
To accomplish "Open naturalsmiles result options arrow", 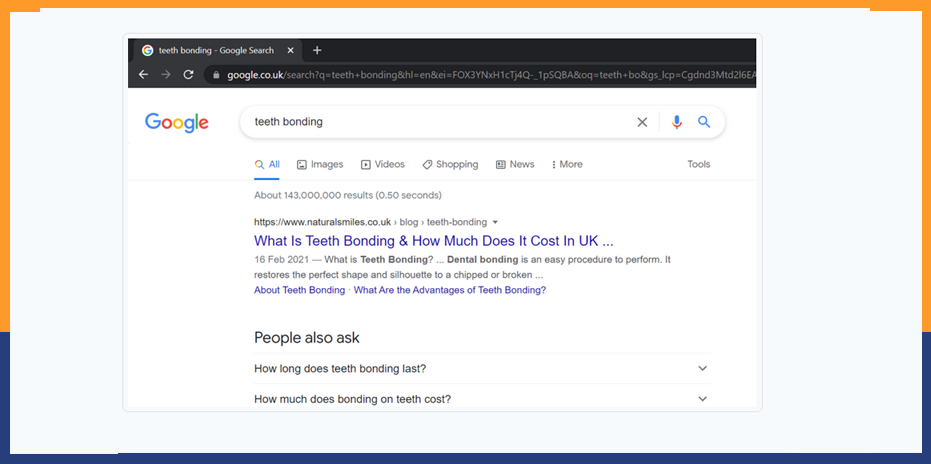I will pos(495,222).
